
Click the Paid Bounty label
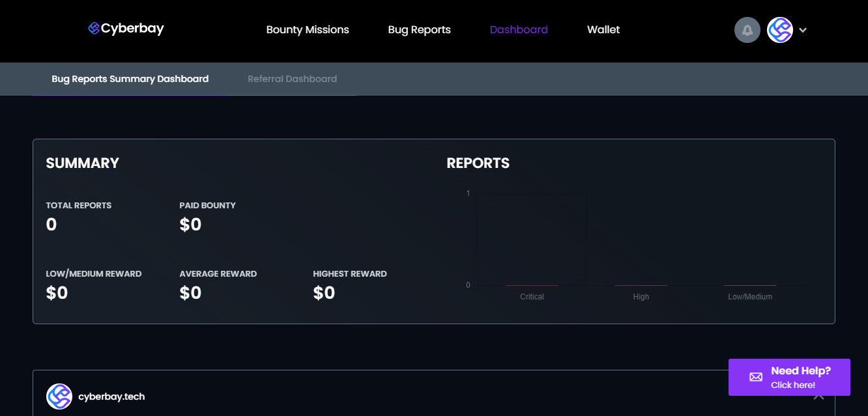208,206
